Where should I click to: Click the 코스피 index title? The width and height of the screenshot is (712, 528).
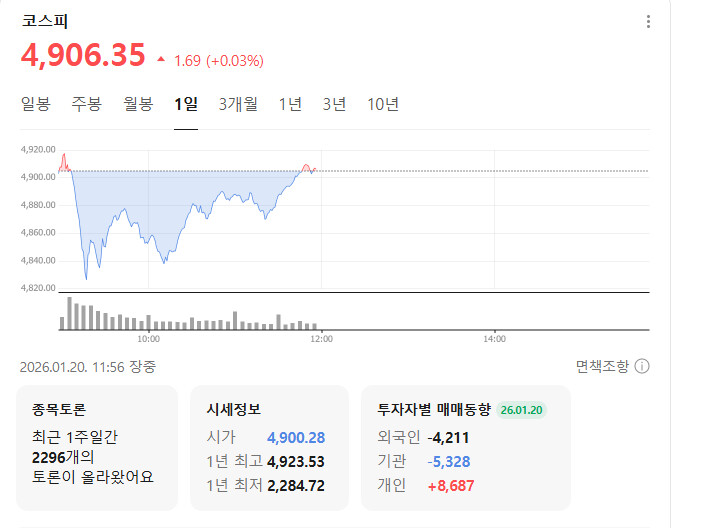click(x=45, y=22)
